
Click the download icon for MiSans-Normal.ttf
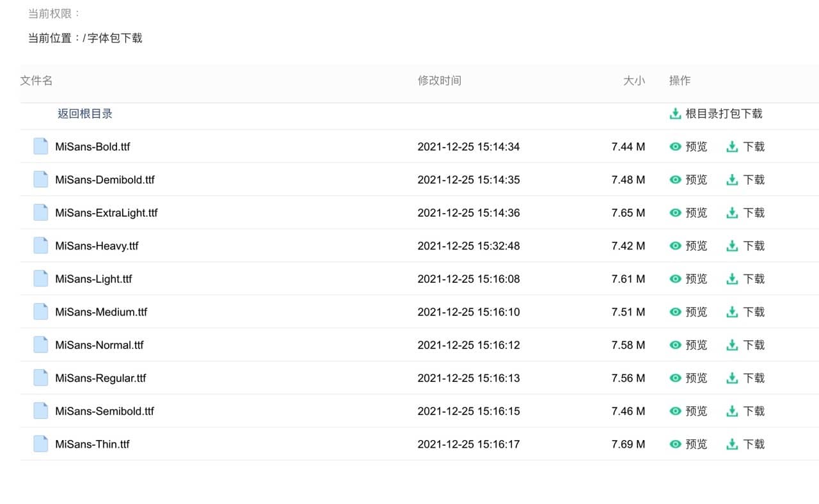[x=733, y=345]
